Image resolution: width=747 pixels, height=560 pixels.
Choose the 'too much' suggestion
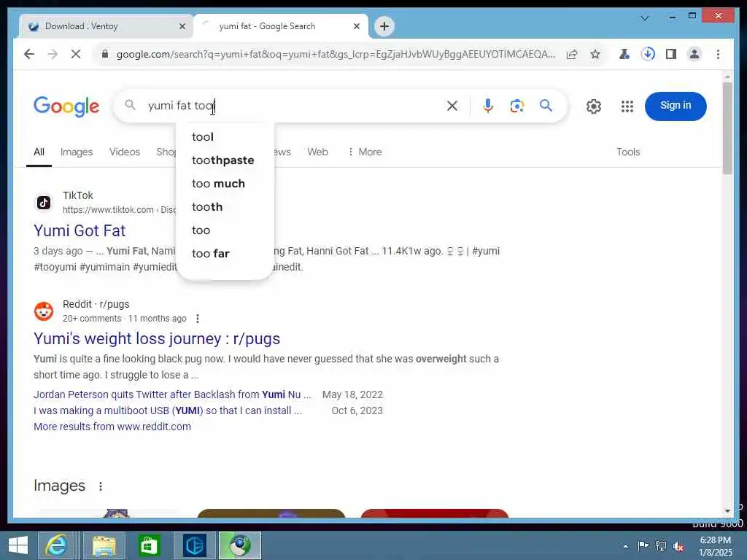(x=225, y=183)
